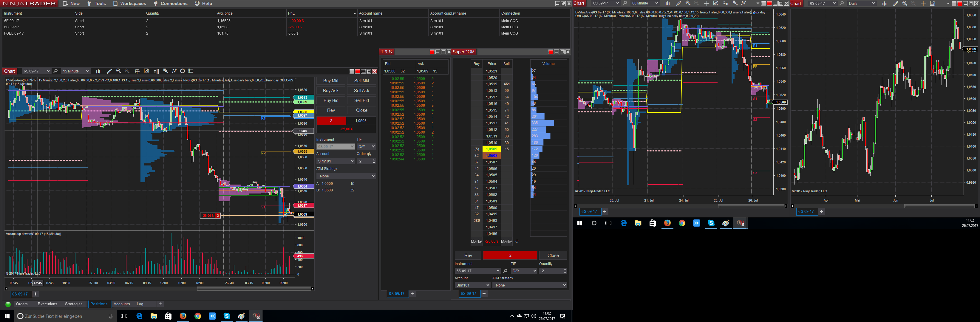Click Sell Bid in Chart Trader

pyautogui.click(x=361, y=100)
